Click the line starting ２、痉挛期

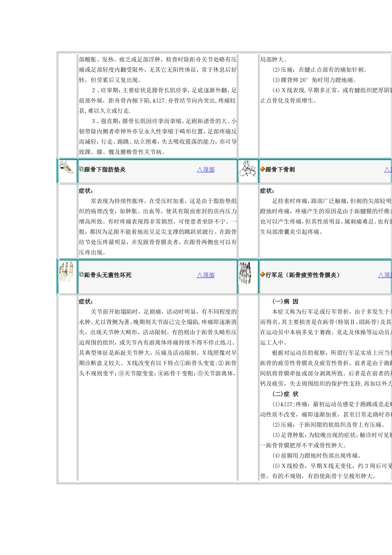tap(164, 90)
